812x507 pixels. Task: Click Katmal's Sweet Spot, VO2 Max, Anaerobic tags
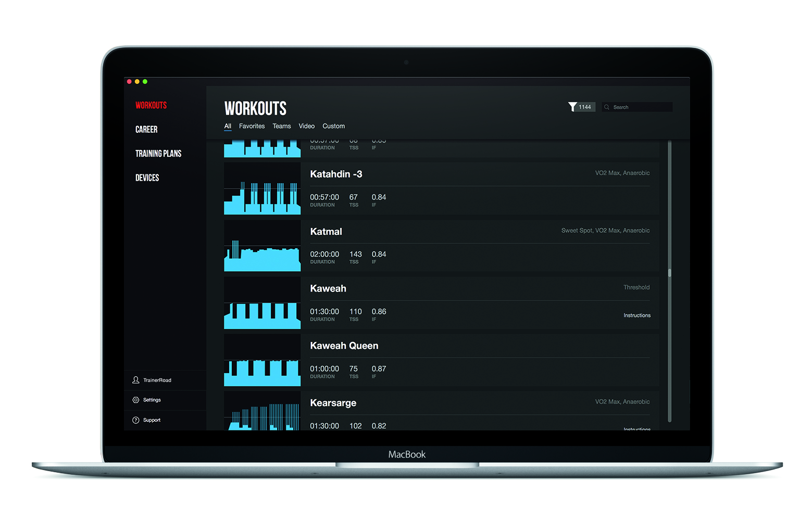[605, 230]
